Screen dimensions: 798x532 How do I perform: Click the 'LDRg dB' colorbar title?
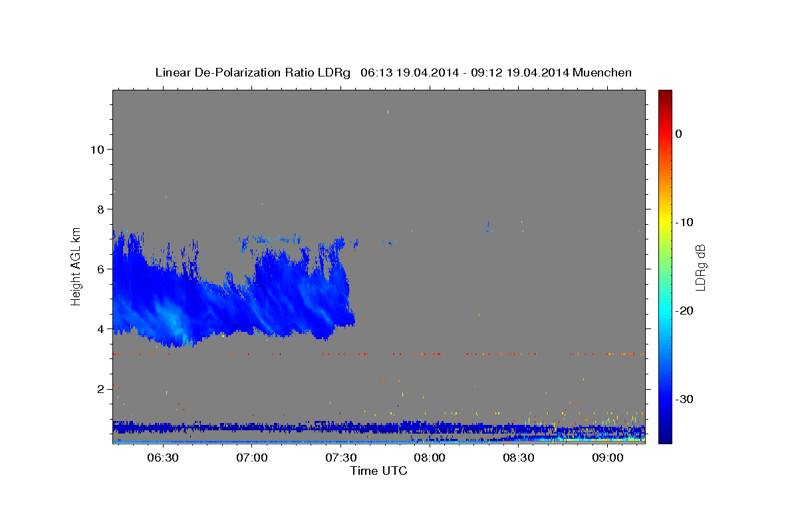click(x=701, y=267)
